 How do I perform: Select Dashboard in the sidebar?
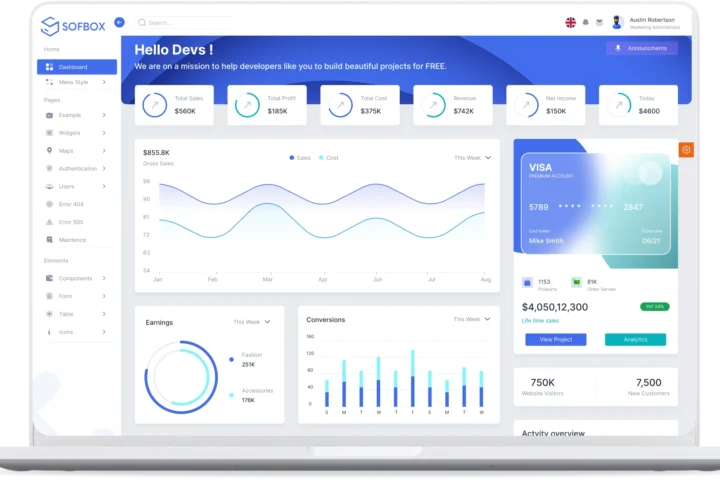[76, 67]
